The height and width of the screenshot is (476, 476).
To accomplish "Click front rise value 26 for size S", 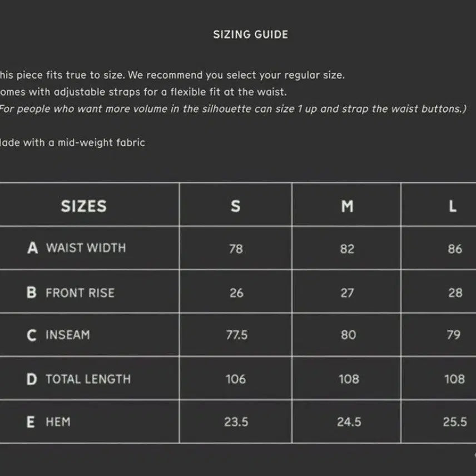I will click(236, 292).
